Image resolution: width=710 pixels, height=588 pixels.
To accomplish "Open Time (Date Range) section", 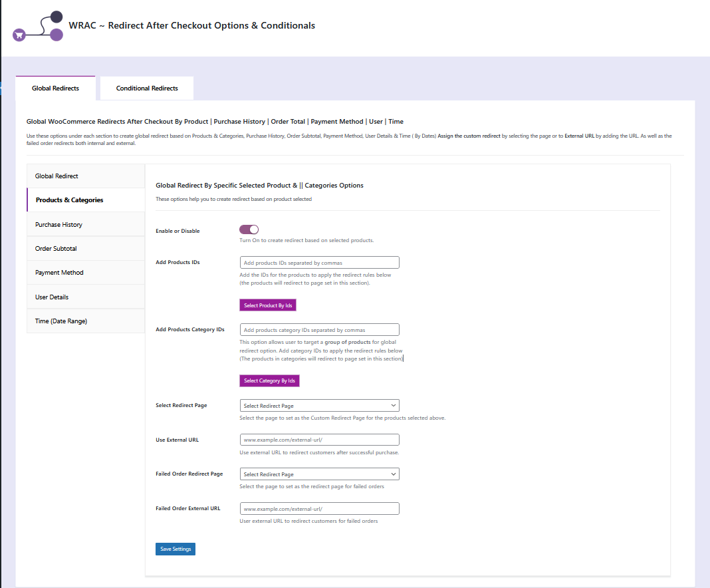I will point(86,321).
